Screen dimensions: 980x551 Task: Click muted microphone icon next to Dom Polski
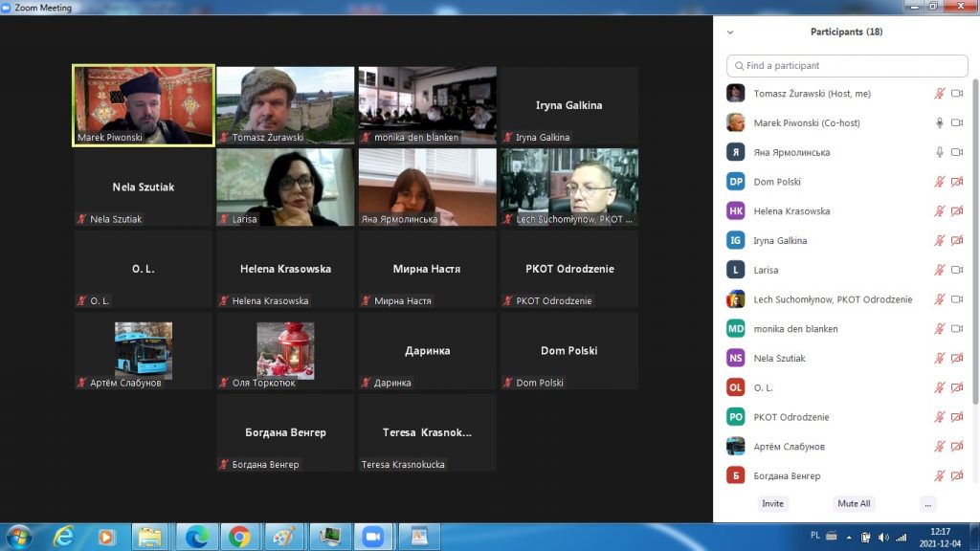(940, 182)
